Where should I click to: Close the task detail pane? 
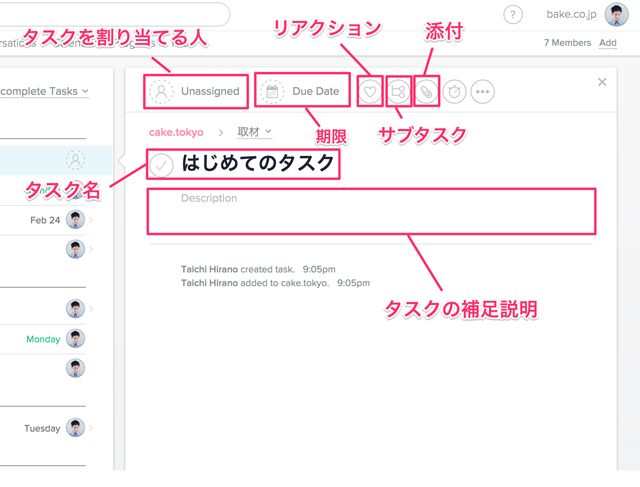[x=602, y=82]
